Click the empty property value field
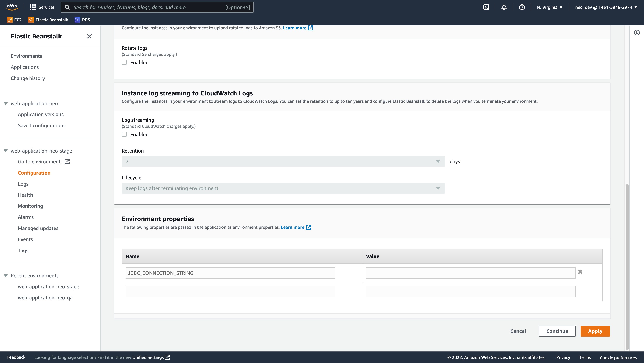Image resolution: width=644 pixels, height=363 pixels. click(470, 291)
